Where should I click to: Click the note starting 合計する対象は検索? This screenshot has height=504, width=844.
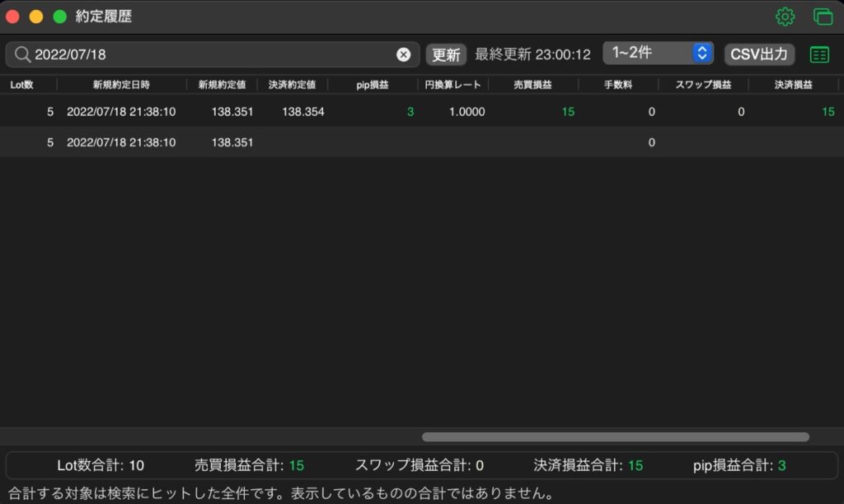[281, 492]
